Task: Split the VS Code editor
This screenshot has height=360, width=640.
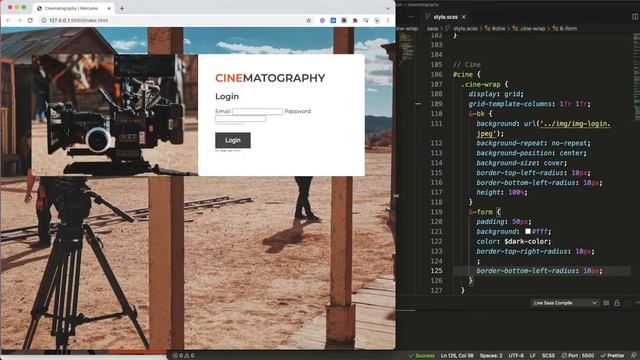Action: point(635,17)
